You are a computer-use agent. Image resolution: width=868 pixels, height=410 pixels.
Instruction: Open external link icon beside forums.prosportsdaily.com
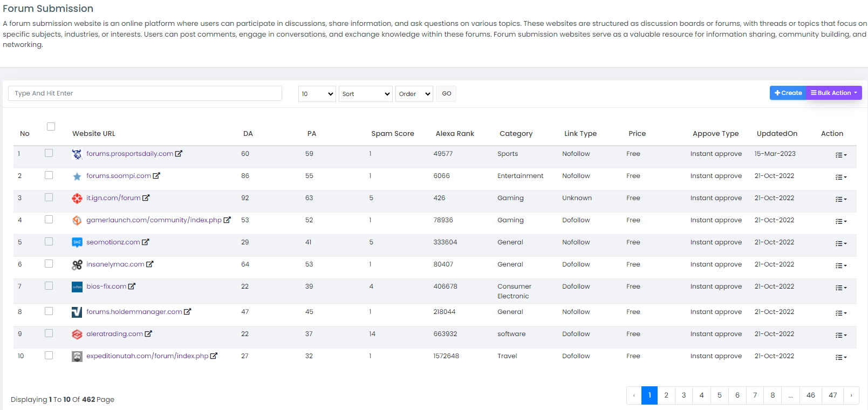tap(179, 154)
